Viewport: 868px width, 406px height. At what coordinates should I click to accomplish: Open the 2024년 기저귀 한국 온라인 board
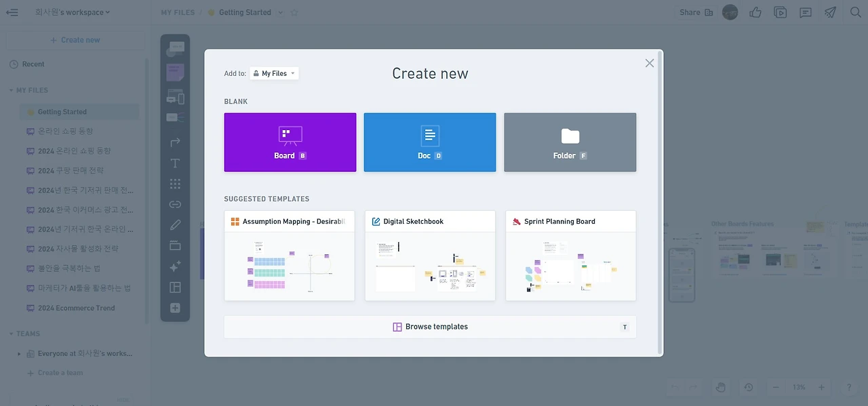tap(79, 230)
